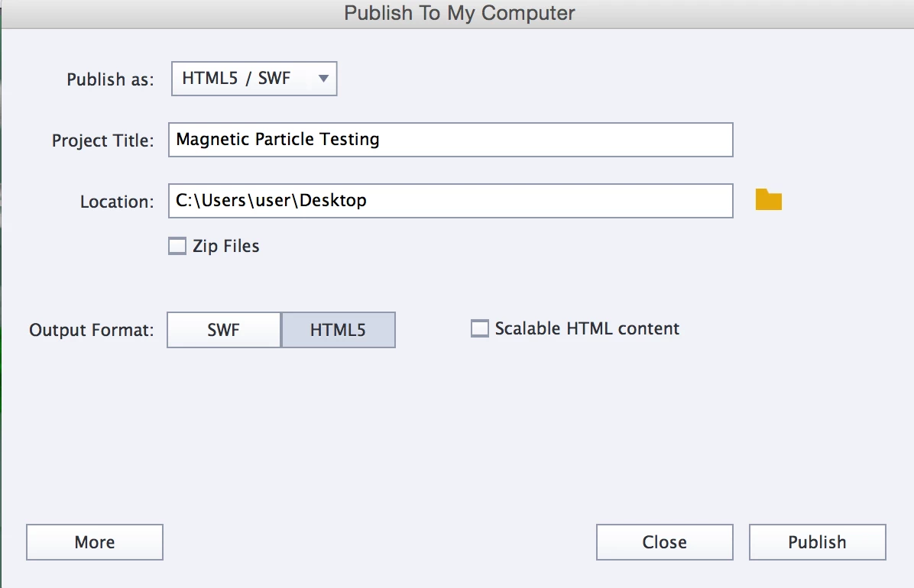Click the 'Output Format:' label
The width and height of the screenshot is (914, 588).
[x=92, y=330]
